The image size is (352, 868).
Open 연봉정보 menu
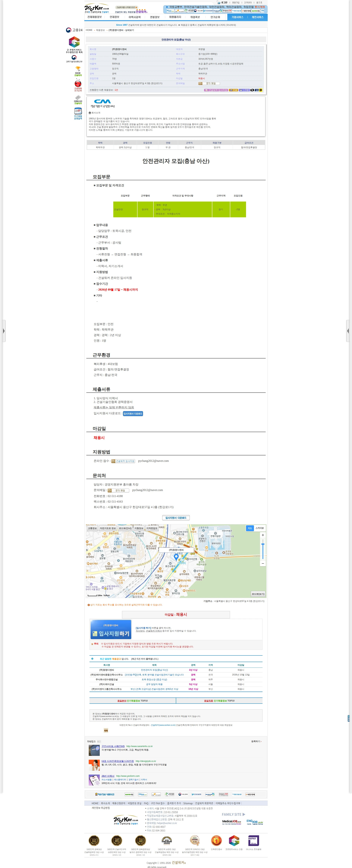155,17
